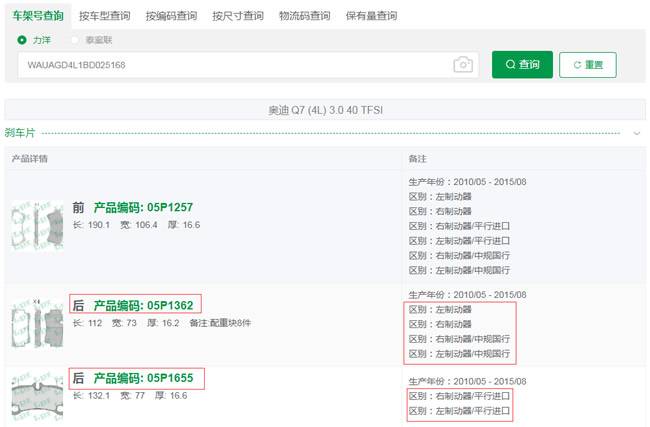Click the 产品详情 column header
650x427 pixels.
pyautogui.click(x=29, y=159)
